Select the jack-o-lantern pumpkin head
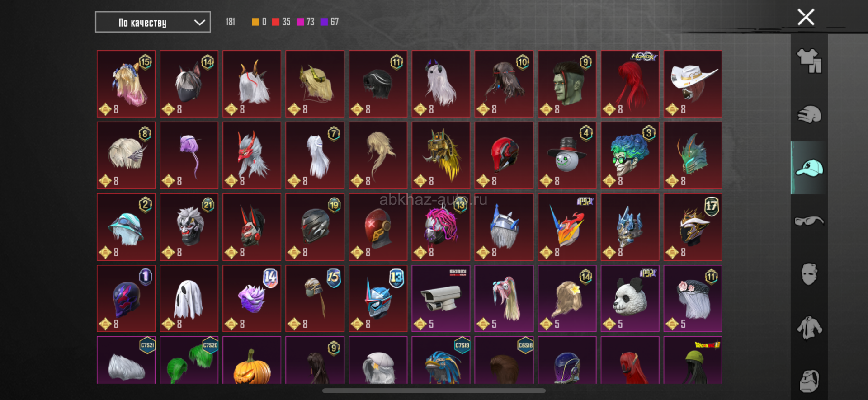The height and width of the screenshot is (400, 868). 252,360
